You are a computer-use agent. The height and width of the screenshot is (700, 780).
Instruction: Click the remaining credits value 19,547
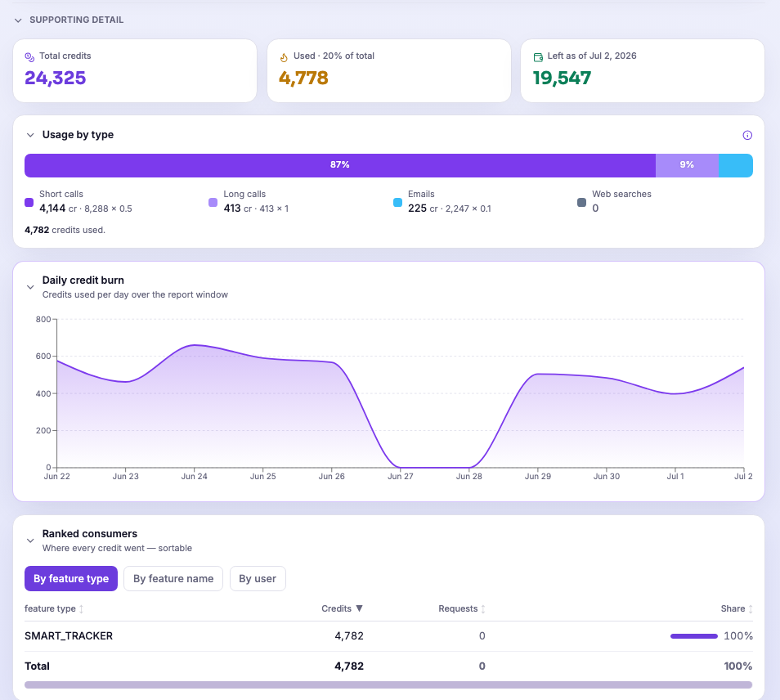pyautogui.click(x=563, y=79)
